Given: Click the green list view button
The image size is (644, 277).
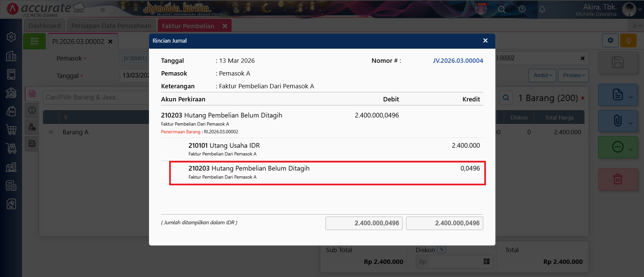Looking at the screenshot, I should point(34,41).
